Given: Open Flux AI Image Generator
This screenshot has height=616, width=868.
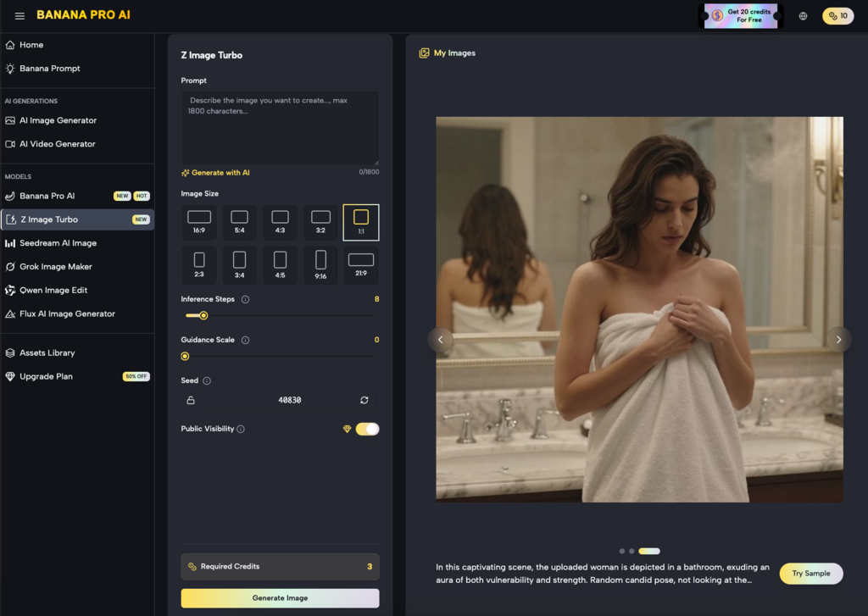Looking at the screenshot, I should (67, 314).
